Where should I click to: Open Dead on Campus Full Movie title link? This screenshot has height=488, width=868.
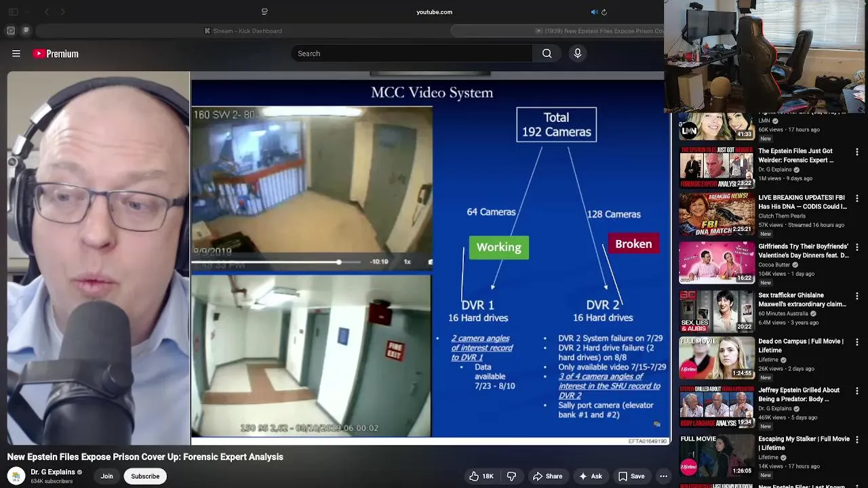pyautogui.click(x=801, y=346)
